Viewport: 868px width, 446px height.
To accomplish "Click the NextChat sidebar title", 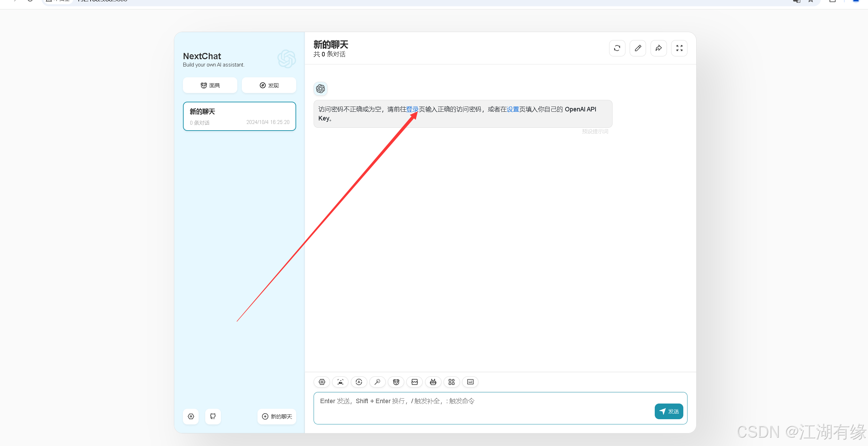I will [202, 56].
